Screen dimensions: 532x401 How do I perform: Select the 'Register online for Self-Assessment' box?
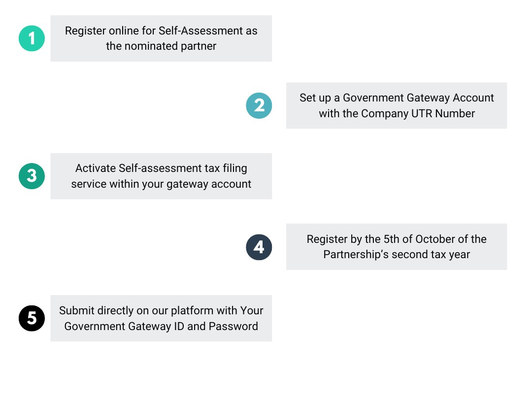coord(161,38)
